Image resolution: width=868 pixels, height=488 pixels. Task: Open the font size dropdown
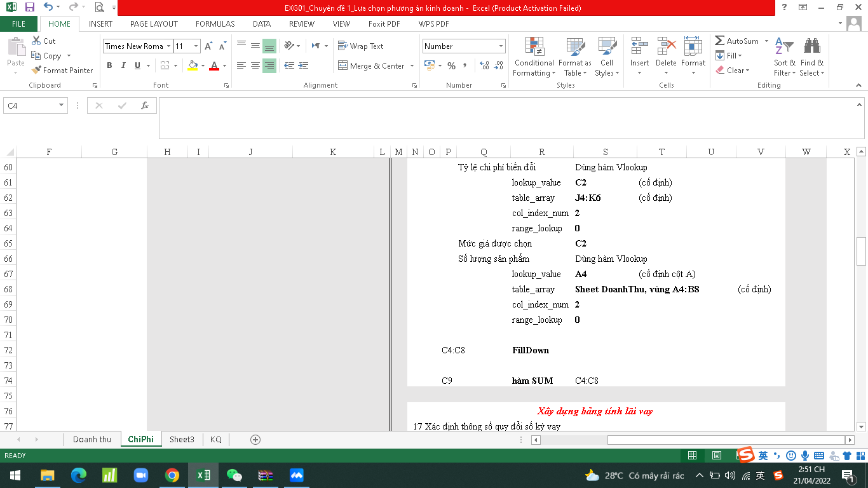pos(196,46)
